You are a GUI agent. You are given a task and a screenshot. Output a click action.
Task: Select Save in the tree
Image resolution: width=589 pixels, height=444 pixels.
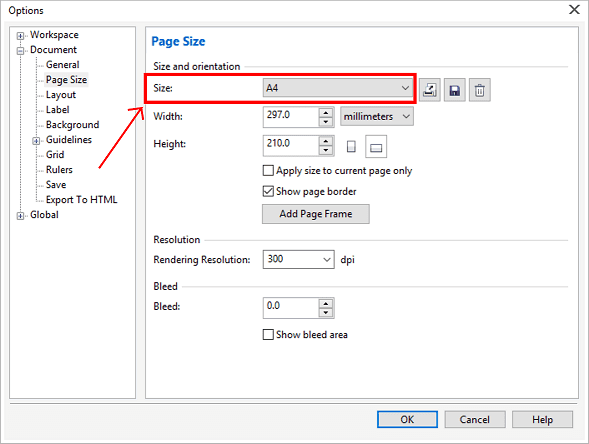56,185
